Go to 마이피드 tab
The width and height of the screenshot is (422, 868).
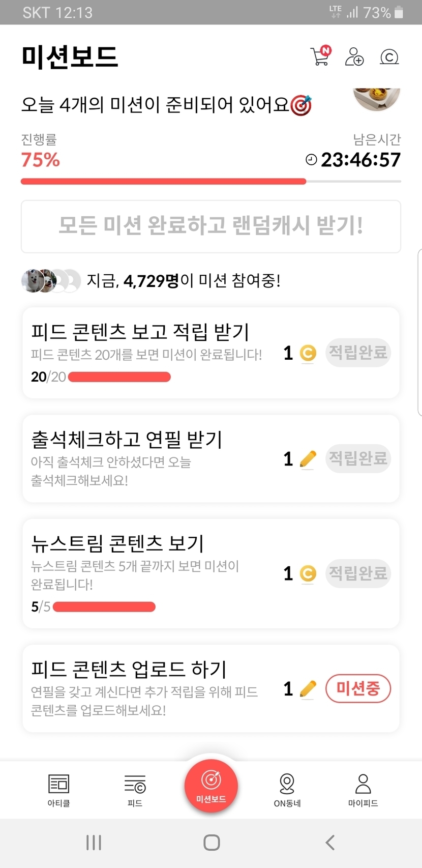click(x=363, y=790)
